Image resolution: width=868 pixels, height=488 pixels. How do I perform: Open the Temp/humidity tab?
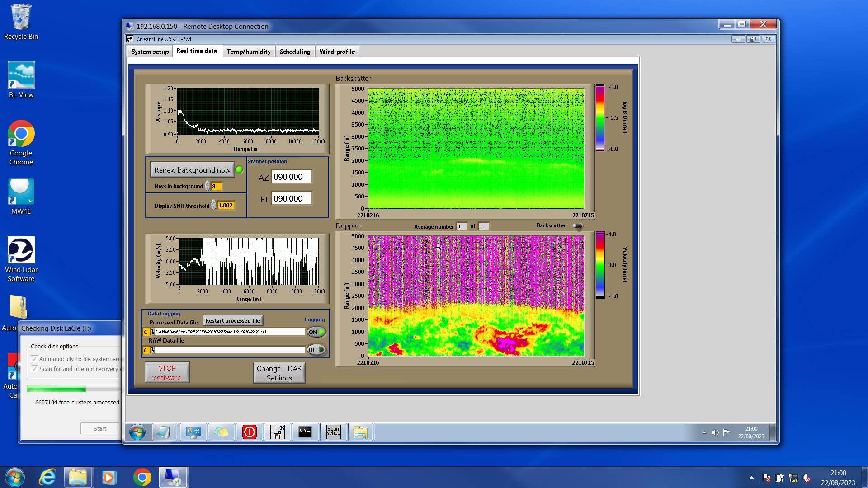tap(249, 52)
